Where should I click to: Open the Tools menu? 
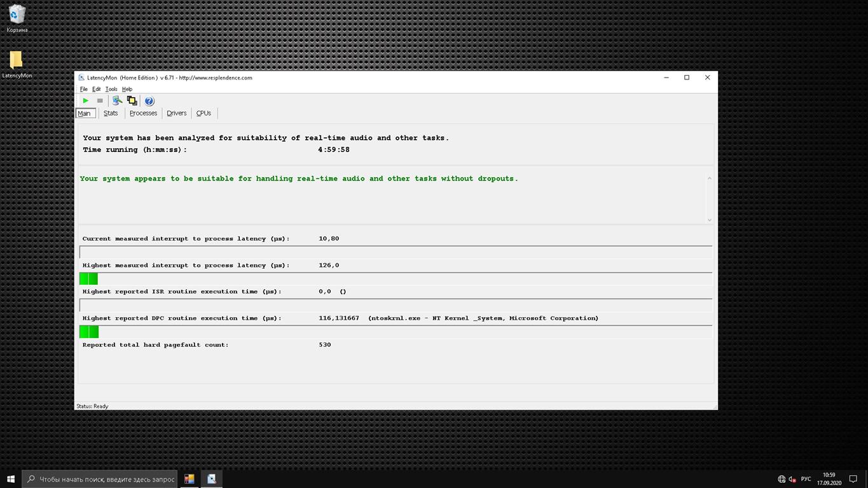coord(111,89)
